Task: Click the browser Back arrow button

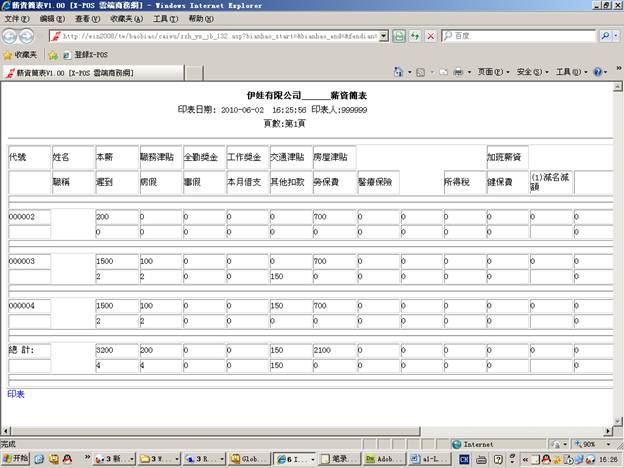Action: click(11, 35)
